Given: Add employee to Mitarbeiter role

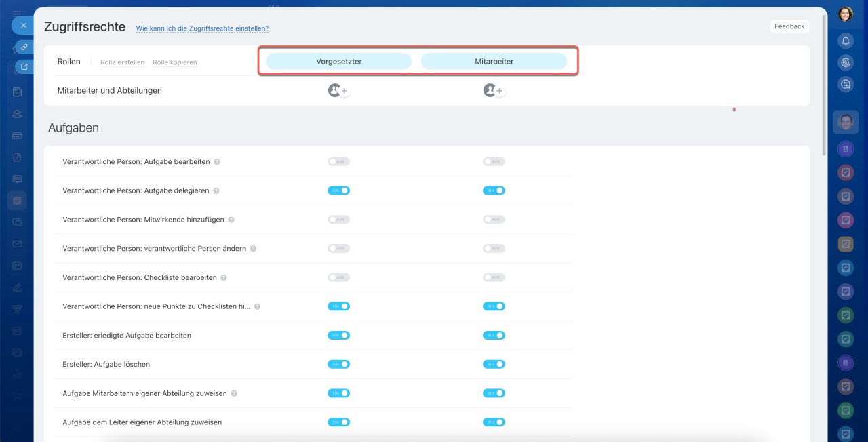Looking at the screenshot, I should coord(499,91).
